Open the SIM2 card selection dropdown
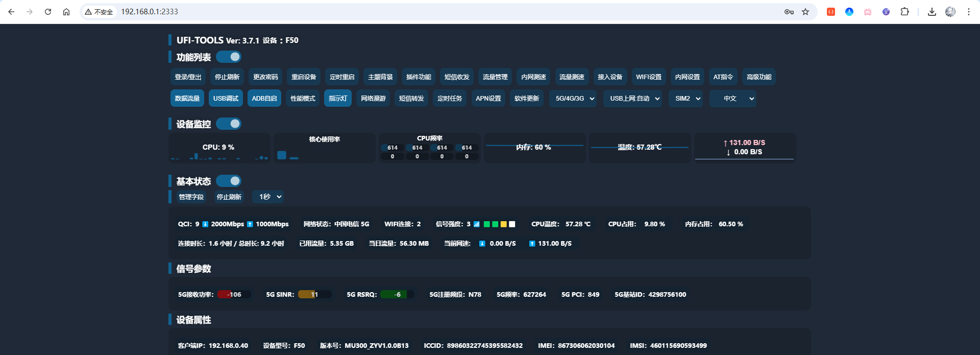 (687, 99)
